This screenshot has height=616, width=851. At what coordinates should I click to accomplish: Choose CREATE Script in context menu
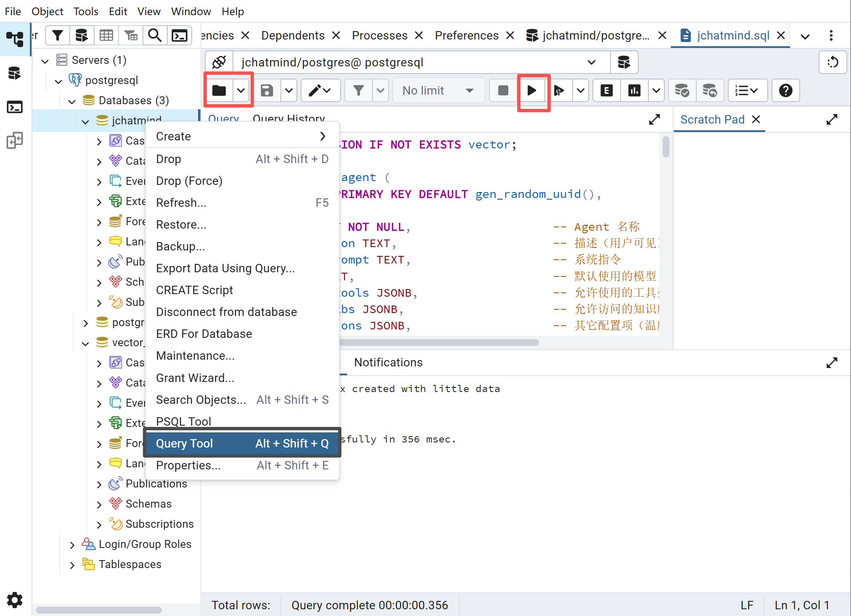[x=194, y=290]
